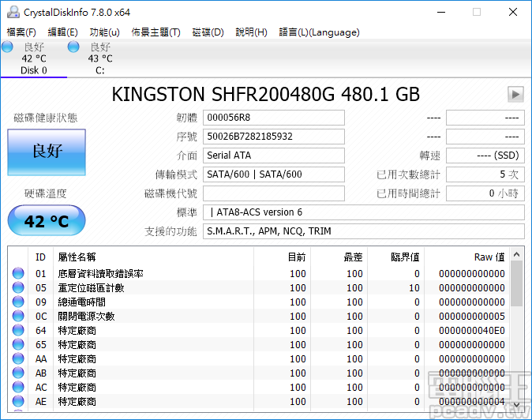Click the rotation rate field ---- (SSD)
The height and width of the screenshot is (420, 532).
(485, 156)
